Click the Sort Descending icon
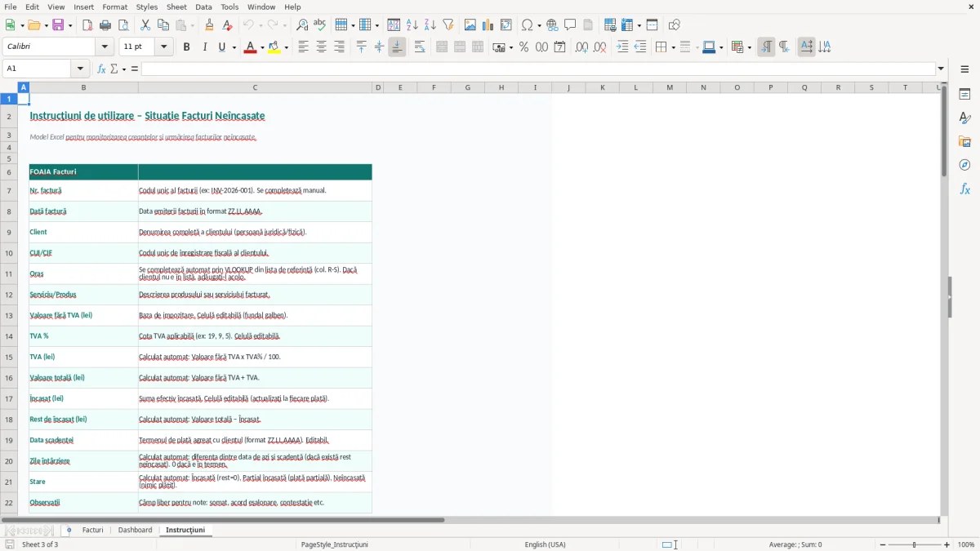Image resolution: width=980 pixels, height=551 pixels. [430, 25]
